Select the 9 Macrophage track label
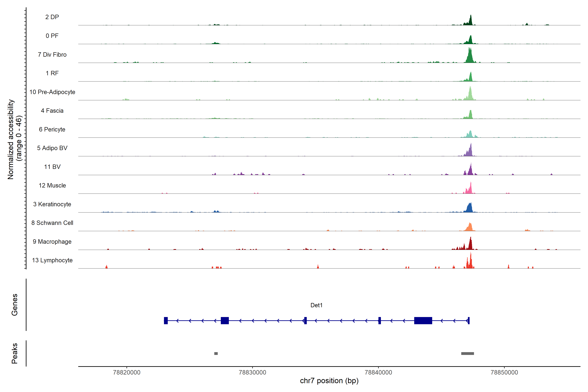The image size is (588, 392). (x=52, y=242)
